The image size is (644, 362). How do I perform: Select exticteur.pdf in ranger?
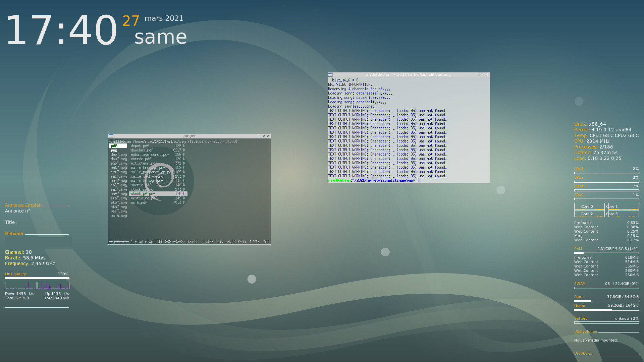click(x=158, y=163)
